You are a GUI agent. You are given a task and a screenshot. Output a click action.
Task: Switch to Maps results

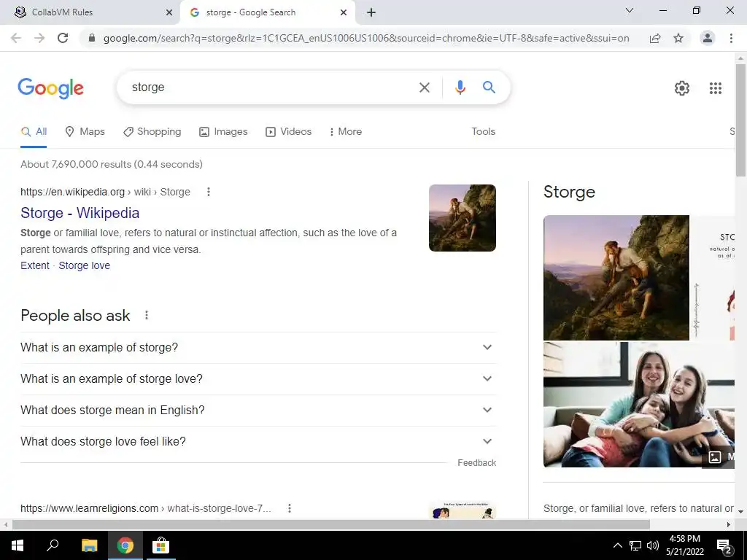click(x=85, y=132)
